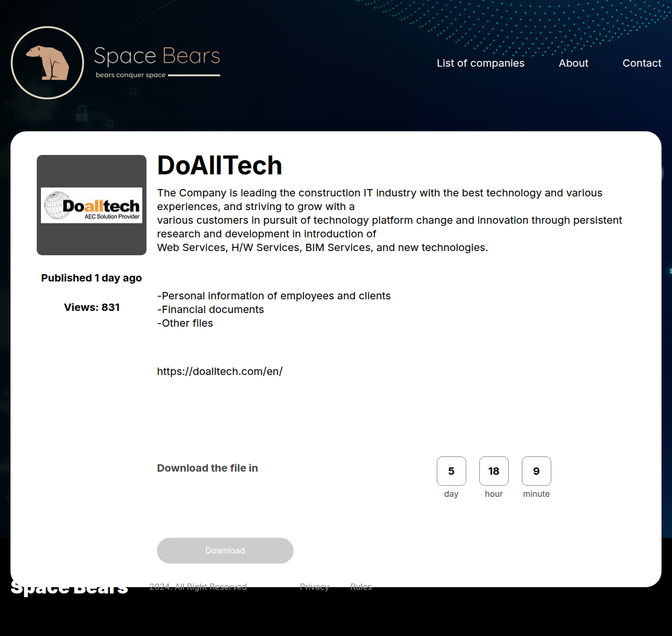
Task: Click the countdown box showing 18 hours
Action: [x=494, y=471]
